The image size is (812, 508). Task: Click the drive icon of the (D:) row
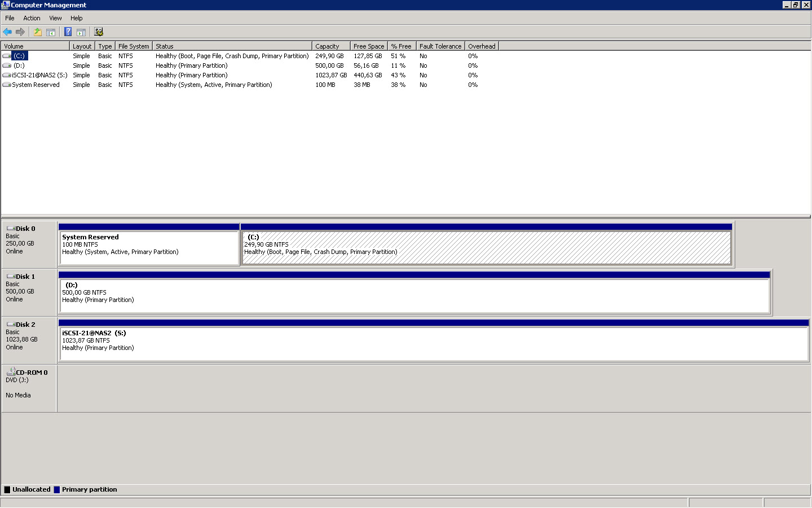[x=7, y=65]
